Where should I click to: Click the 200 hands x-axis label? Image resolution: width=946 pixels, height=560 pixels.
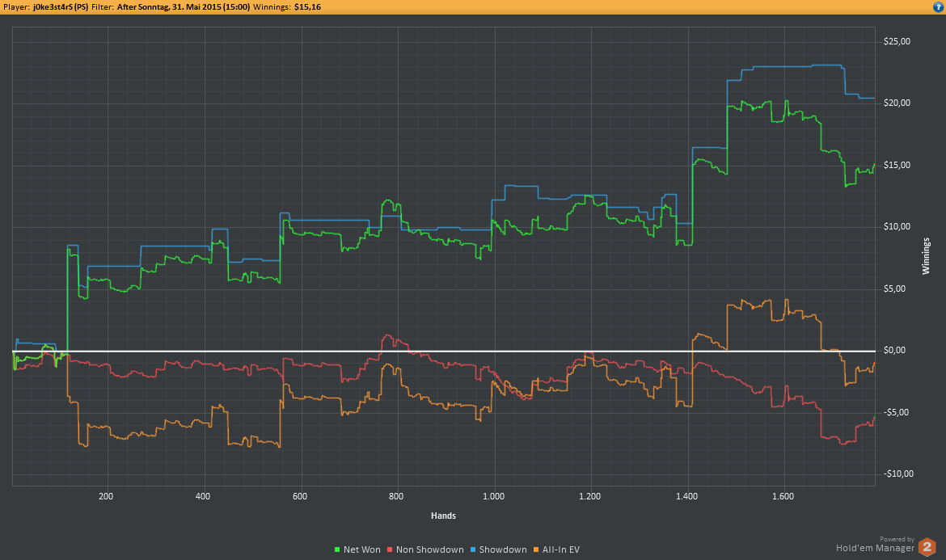coord(106,497)
